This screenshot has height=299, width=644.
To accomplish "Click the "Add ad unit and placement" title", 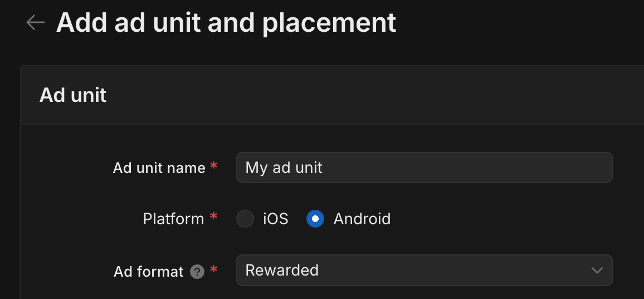I will tap(226, 22).
